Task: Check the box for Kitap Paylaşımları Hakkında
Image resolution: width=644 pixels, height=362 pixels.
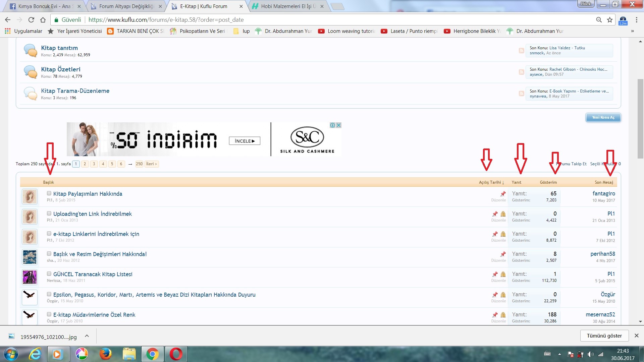Action: [49, 193]
